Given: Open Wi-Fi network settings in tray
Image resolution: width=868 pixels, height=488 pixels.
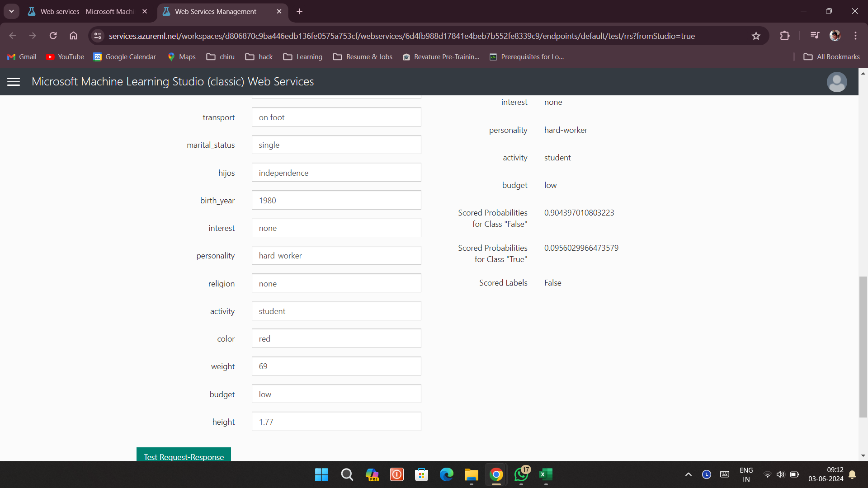Looking at the screenshot, I should (767, 474).
